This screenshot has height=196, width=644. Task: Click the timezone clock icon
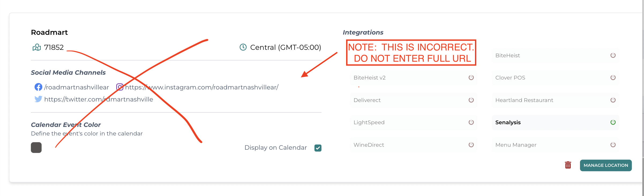[243, 47]
